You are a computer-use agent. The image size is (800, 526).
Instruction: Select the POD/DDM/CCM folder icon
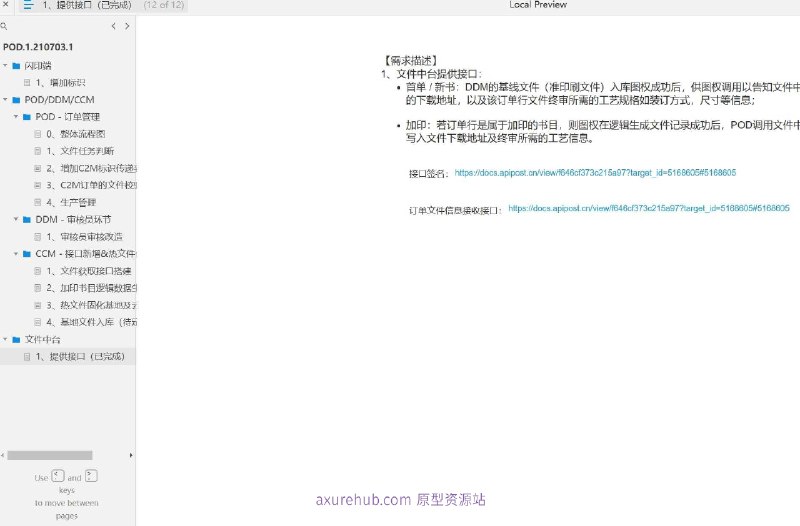[16, 100]
